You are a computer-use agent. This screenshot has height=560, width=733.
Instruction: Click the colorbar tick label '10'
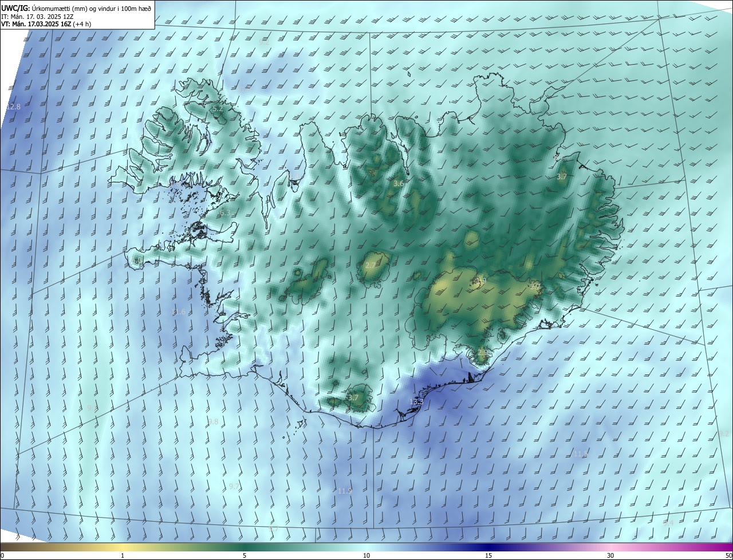[x=366, y=555]
